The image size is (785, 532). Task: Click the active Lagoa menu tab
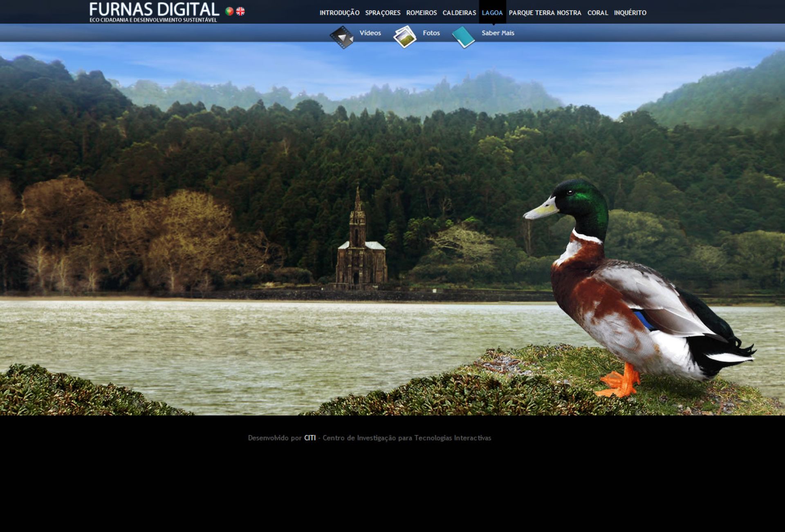point(492,13)
